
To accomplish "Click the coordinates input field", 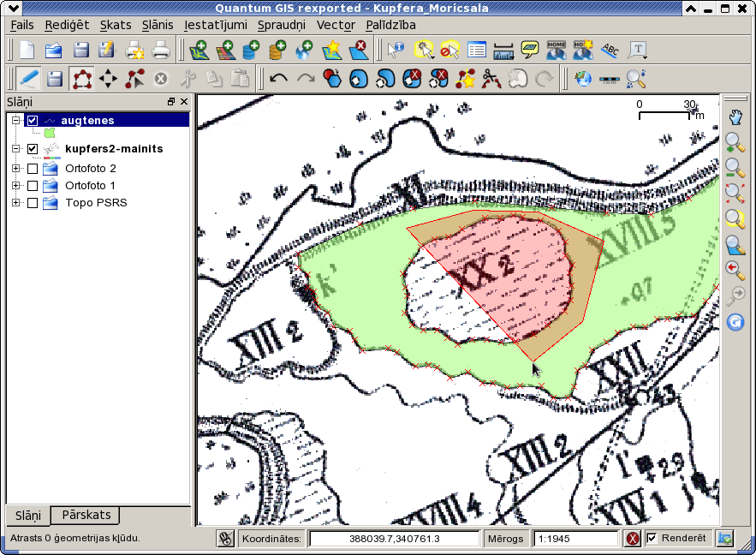I will (x=395, y=538).
